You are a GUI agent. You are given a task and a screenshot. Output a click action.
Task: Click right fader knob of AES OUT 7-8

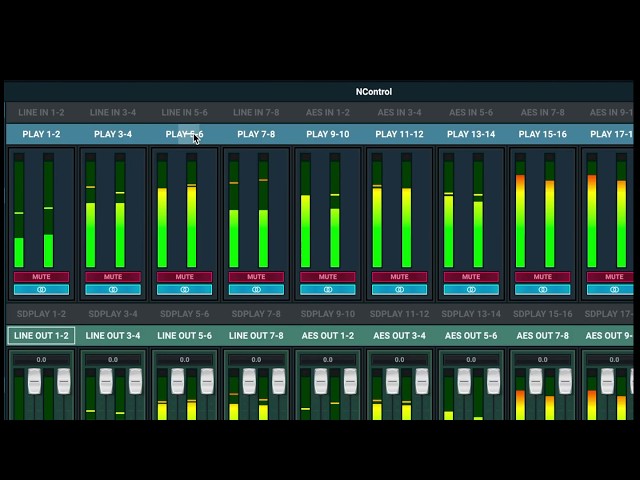565,381
